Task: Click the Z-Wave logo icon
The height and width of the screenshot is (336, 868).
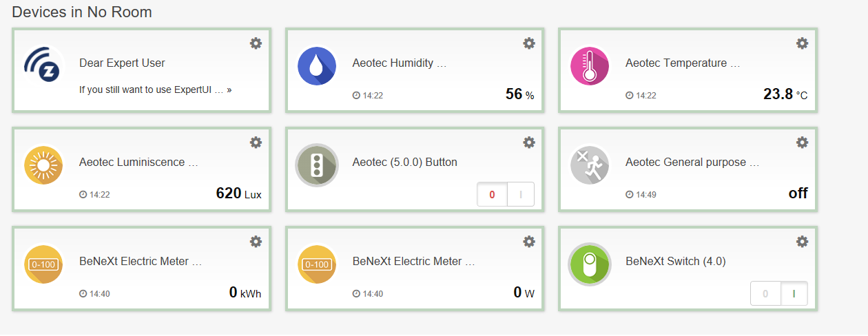Action: (x=43, y=65)
